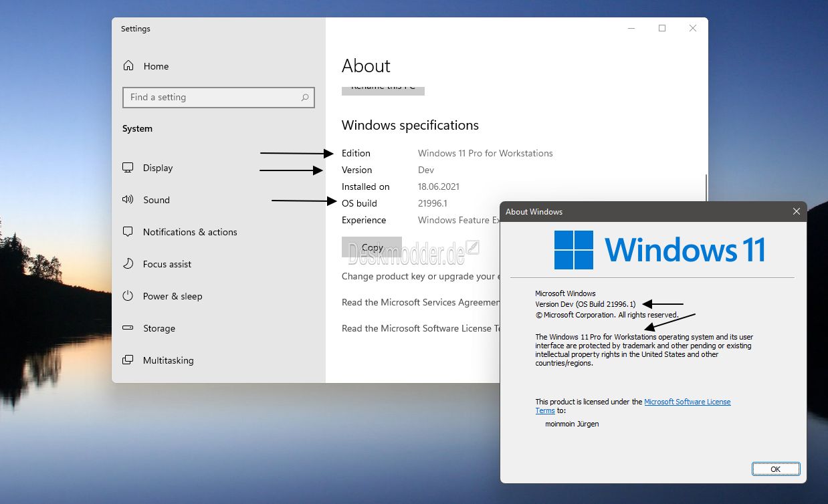Click the Multitasking icon
The width and height of the screenshot is (828, 504).
pos(128,360)
